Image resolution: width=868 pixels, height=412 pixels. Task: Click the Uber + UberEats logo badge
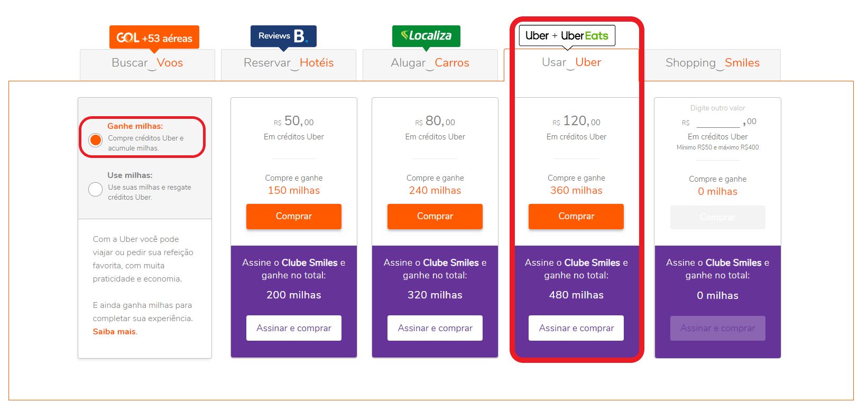(567, 35)
